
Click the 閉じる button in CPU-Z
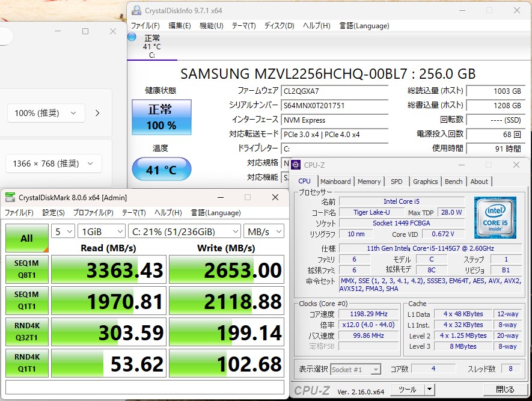pyautogui.click(x=505, y=390)
